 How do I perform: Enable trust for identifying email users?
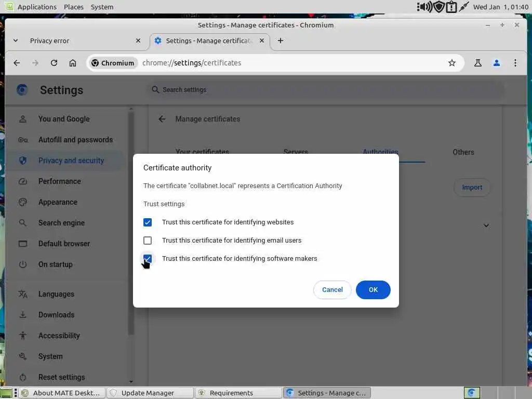(147, 241)
